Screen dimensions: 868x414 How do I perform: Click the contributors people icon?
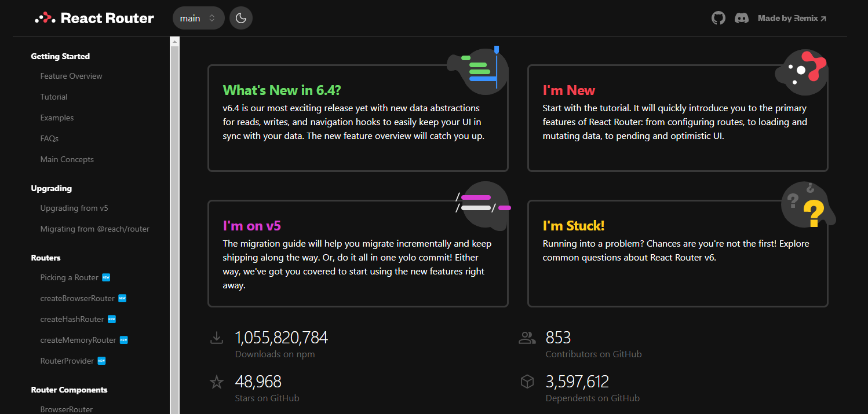point(527,338)
